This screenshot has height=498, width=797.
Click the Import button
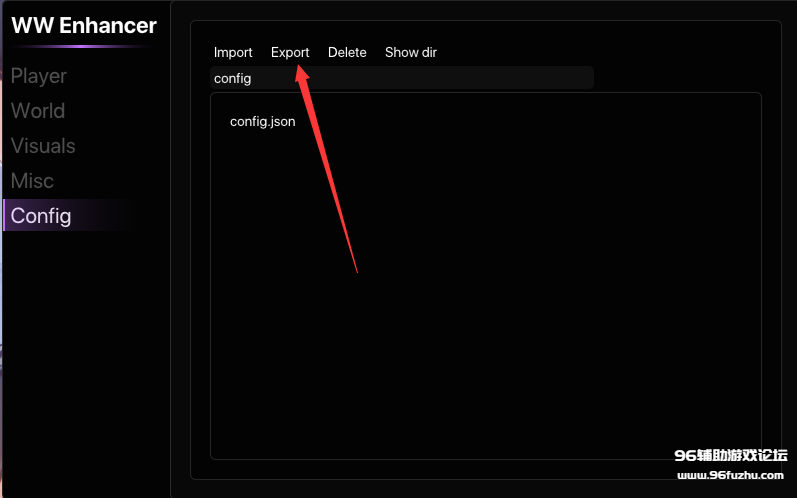233,52
